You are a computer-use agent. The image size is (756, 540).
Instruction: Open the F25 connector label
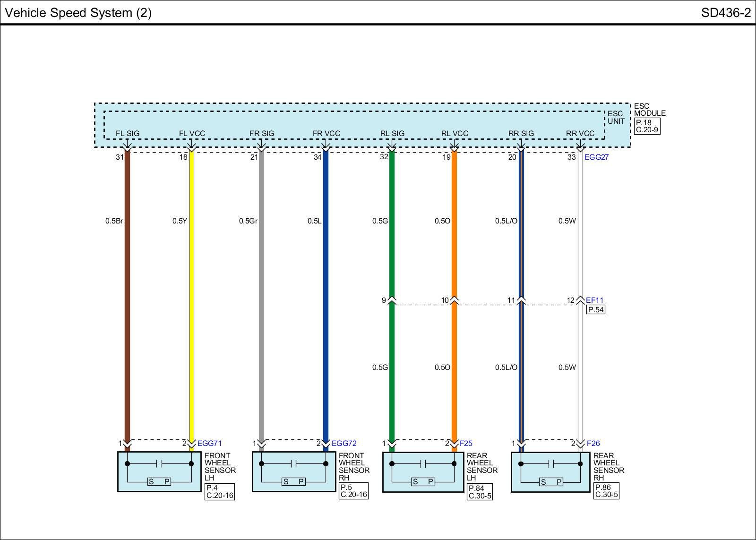point(466,443)
